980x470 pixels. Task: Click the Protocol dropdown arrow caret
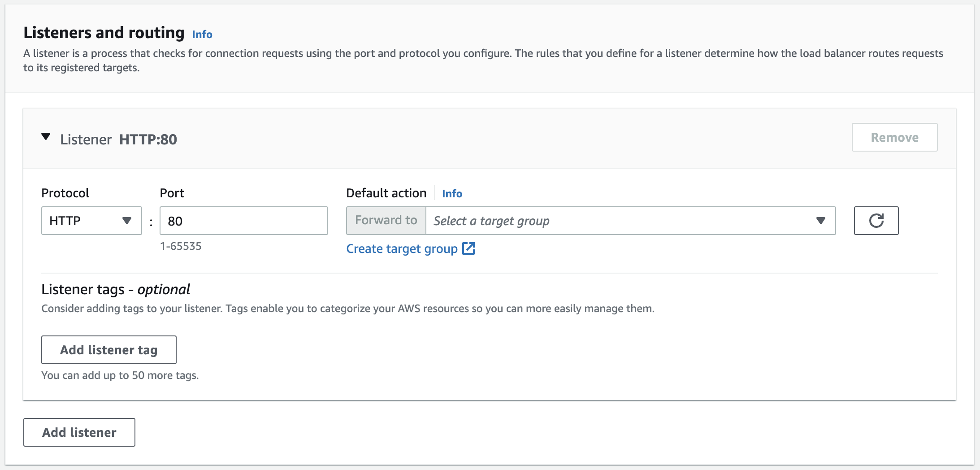tap(127, 221)
